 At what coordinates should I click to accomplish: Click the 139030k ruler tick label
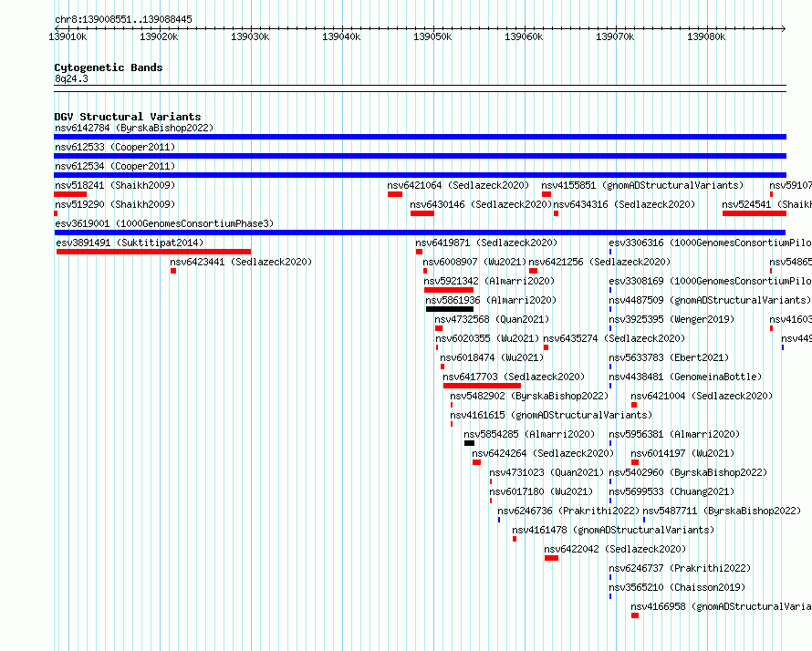250,36
